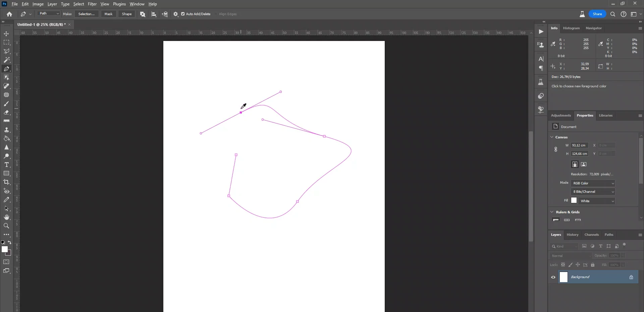The image size is (644, 312).
Task: Toggle rulers display icon
Action: (x=556, y=220)
